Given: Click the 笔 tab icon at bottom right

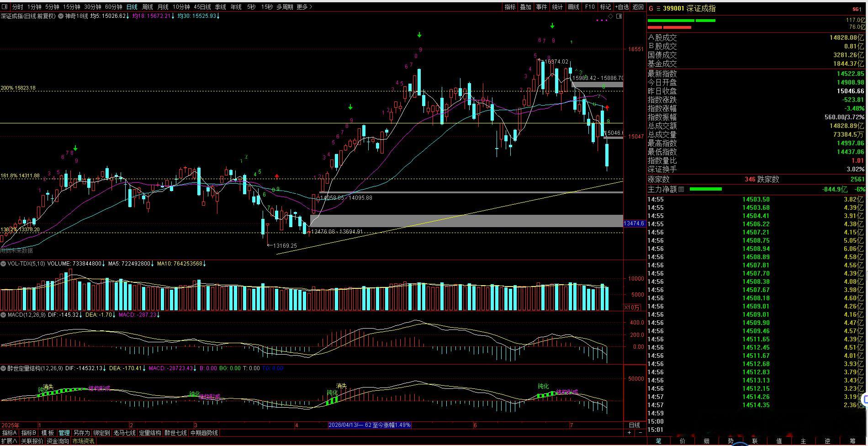Looking at the screenshot, I should (659, 441).
